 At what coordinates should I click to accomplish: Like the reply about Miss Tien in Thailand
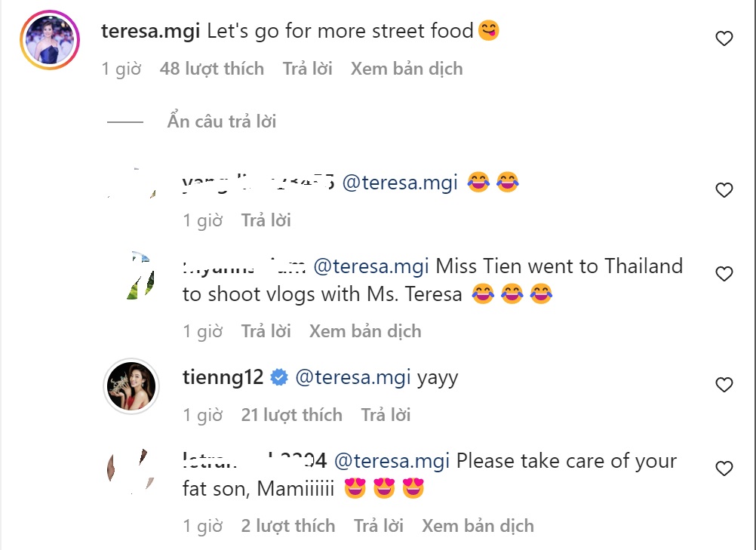point(724,274)
